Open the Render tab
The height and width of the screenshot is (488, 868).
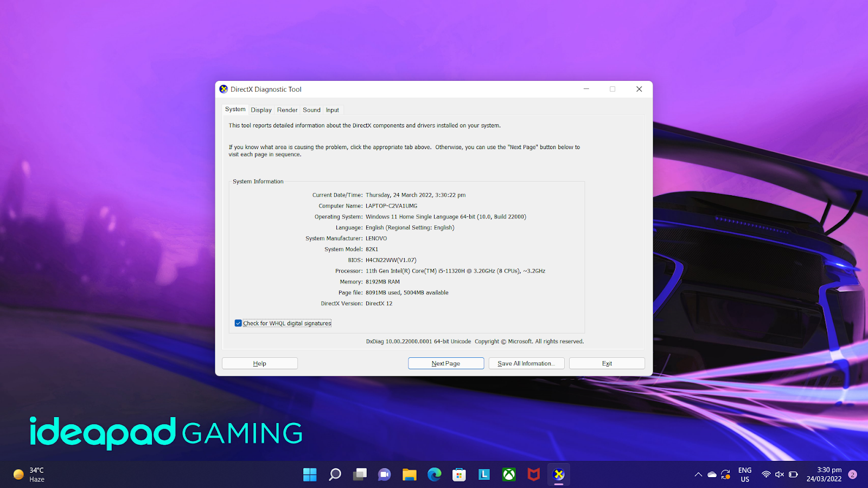pyautogui.click(x=287, y=110)
